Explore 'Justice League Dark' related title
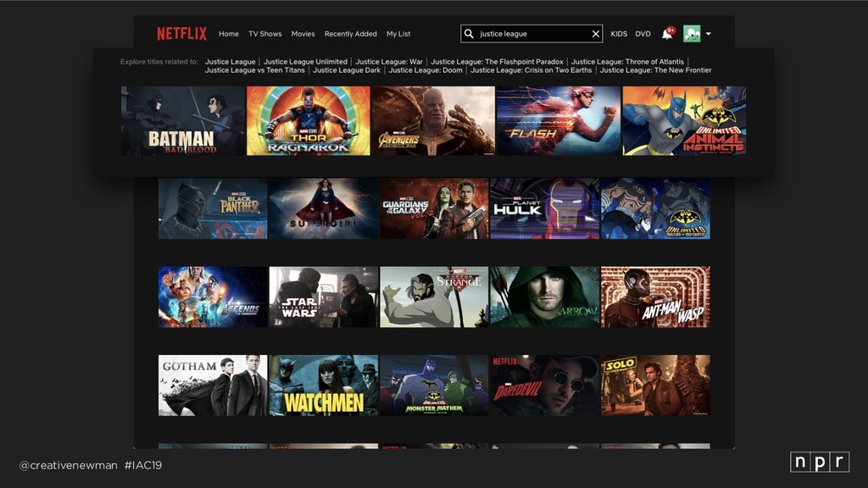Viewport: 868px width, 488px height. pos(347,70)
